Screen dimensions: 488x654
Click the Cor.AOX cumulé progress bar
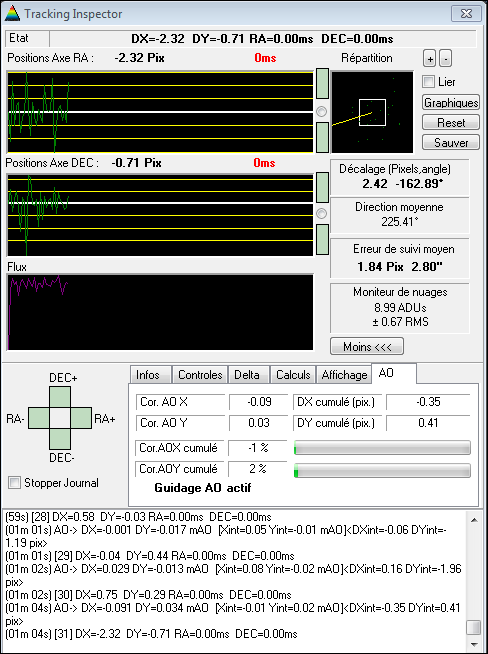click(x=382, y=448)
